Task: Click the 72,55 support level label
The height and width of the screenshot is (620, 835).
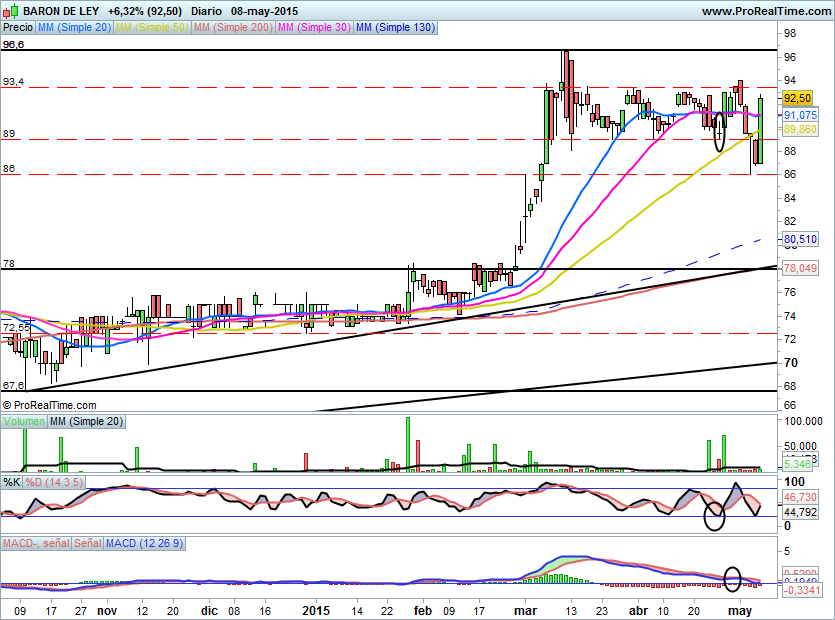Action: 16,327
